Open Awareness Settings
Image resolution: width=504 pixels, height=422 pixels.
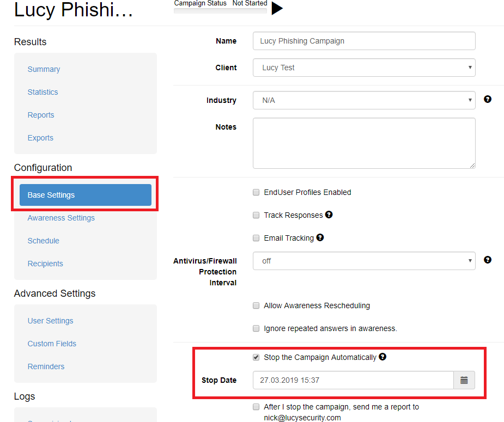coord(61,218)
